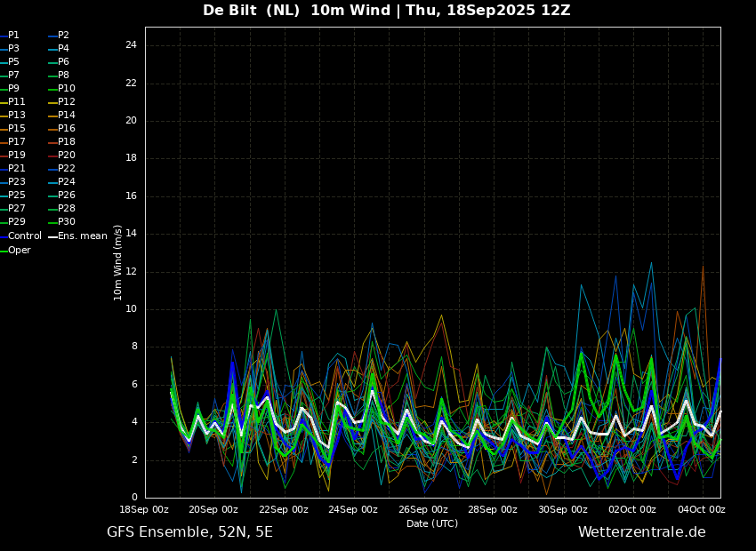The image size is (756, 551).
Task: Click the Wetterzentrale.de text
Action: tap(642, 532)
